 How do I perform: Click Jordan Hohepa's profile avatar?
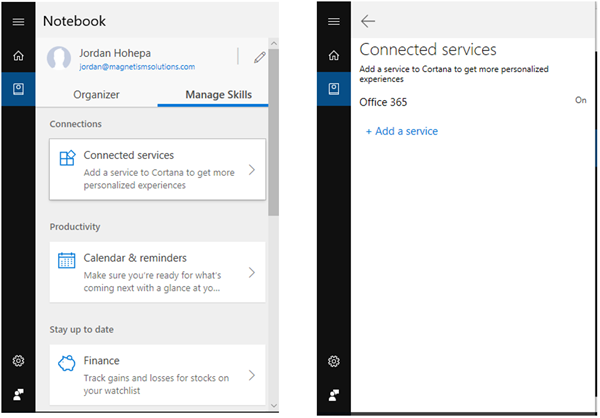[61, 58]
